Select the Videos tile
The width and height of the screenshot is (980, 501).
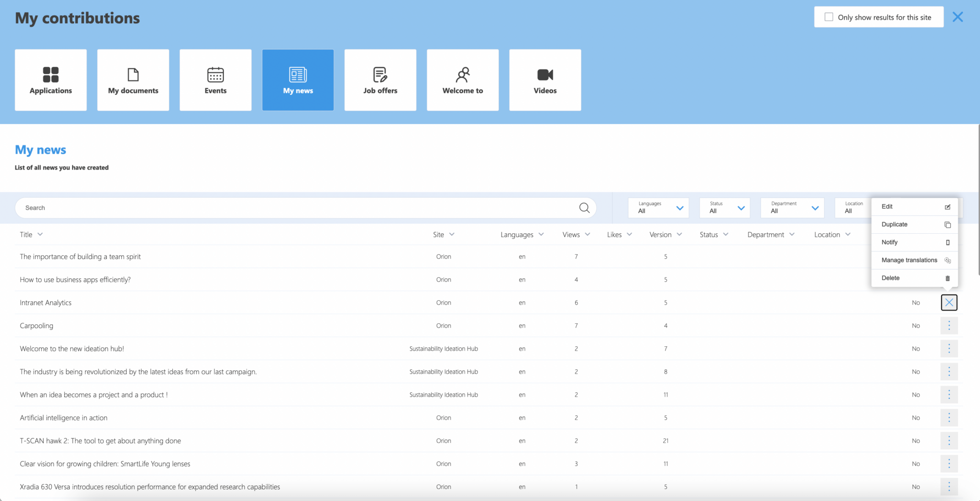click(545, 80)
